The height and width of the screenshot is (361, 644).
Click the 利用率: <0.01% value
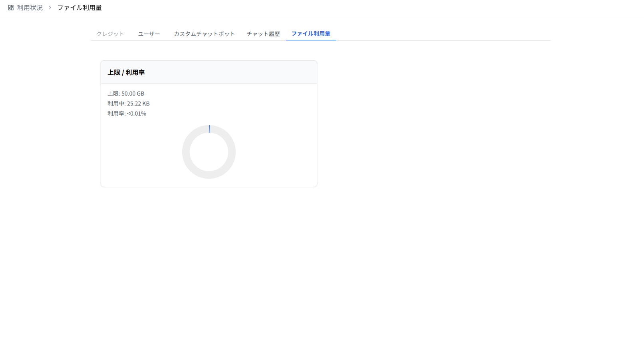[127, 114]
